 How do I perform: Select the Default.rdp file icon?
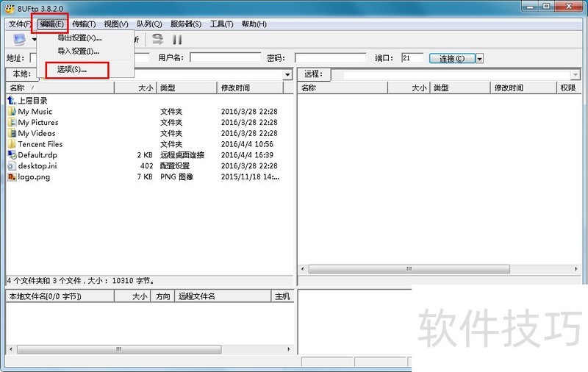click(x=12, y=155)
